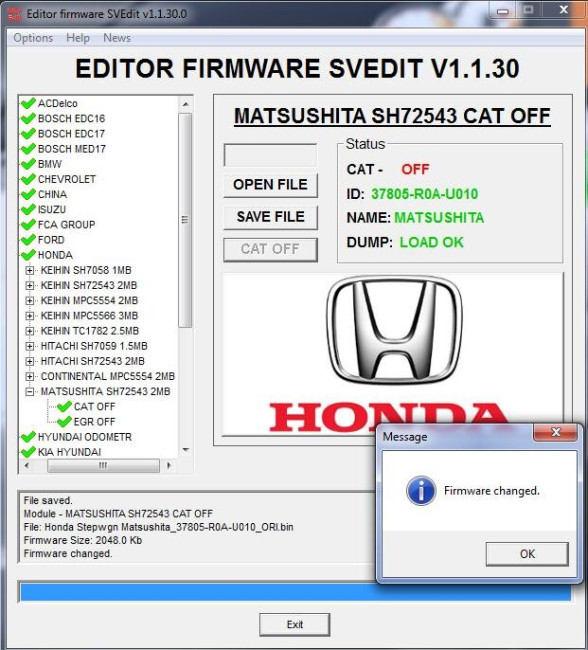The height and width of the screenshot is (650, 588).
Task: Click the SAVE FILE button
Action: click(270, 217)
